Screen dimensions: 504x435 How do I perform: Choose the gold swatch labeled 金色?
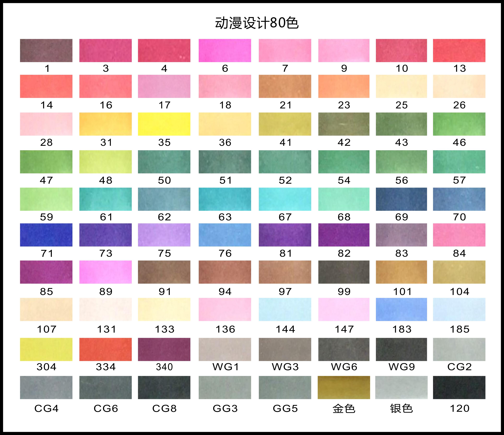coord(344,387)
